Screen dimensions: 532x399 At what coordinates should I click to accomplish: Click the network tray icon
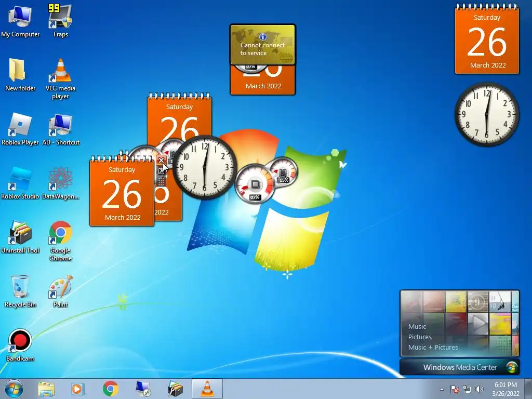pyautogui.click(x=467, y=389)
